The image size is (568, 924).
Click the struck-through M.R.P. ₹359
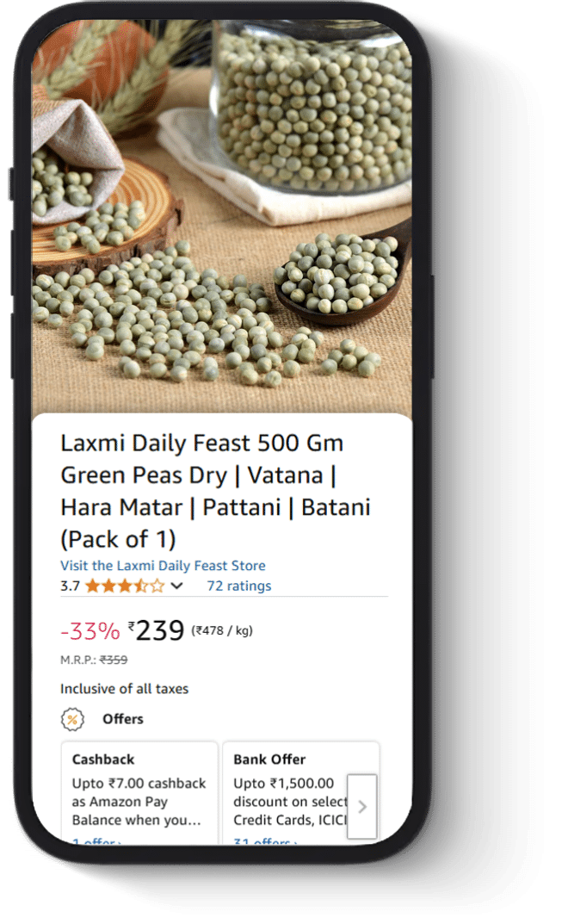(114, 660)
